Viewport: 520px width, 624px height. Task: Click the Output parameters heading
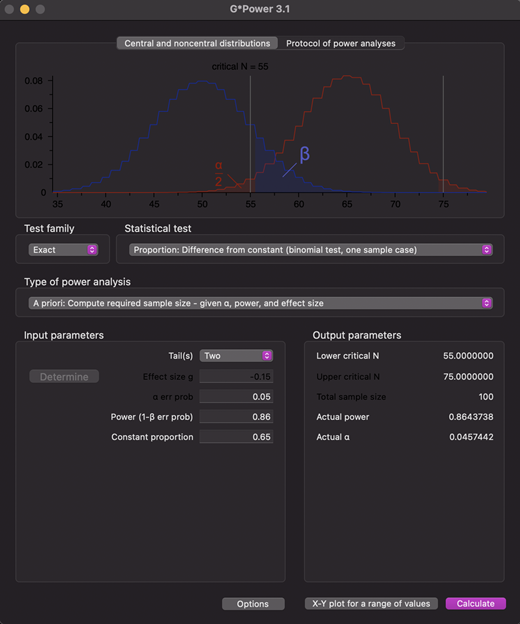point(357,335)
